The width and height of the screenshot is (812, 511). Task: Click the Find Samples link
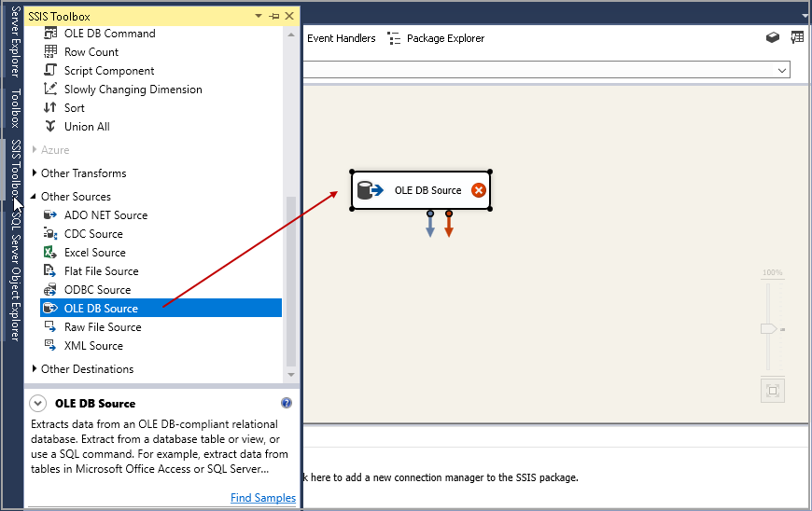[262, 498]
